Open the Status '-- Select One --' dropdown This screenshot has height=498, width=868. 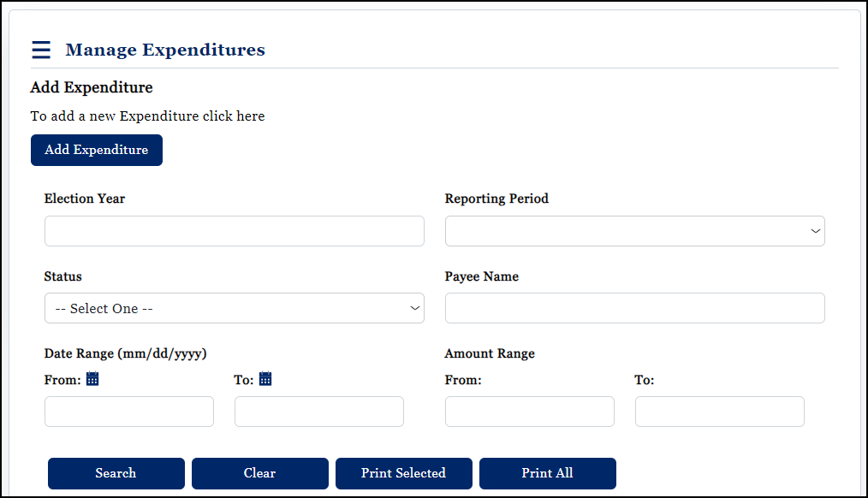pos(234,308)
